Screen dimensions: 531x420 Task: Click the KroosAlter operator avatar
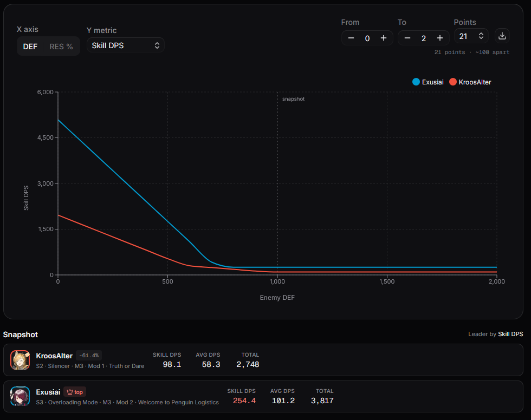pyautogui.click(x=20, y=360)
